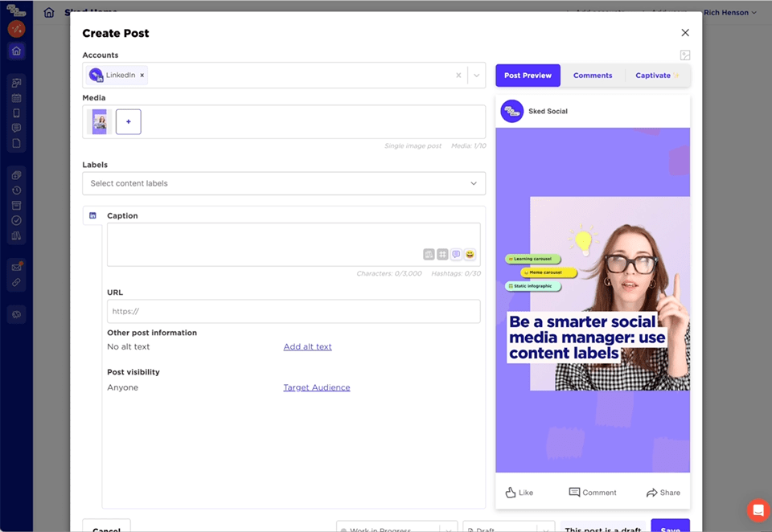Open the mention bubble icon in caption box

click(457, 255)
